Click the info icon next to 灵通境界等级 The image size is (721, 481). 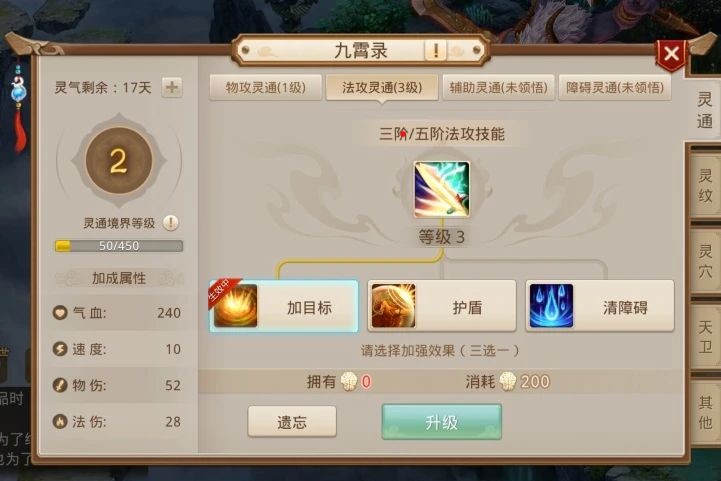point(171,223)
